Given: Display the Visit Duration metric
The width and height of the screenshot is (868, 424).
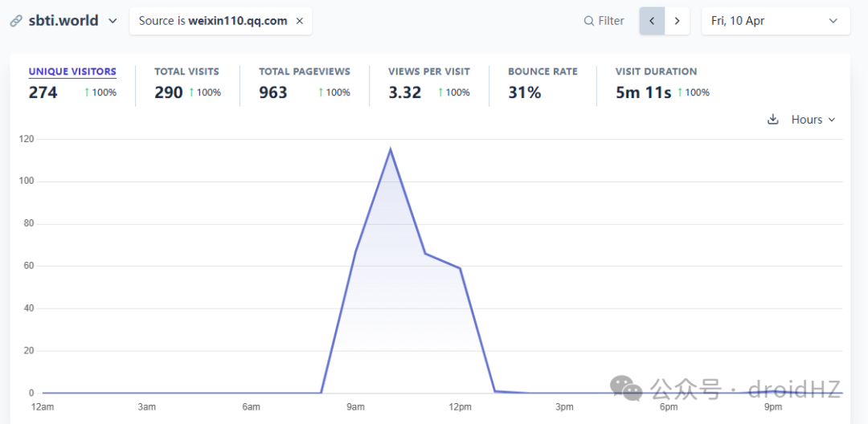Looking at the screenshot, I should [662, 84].
